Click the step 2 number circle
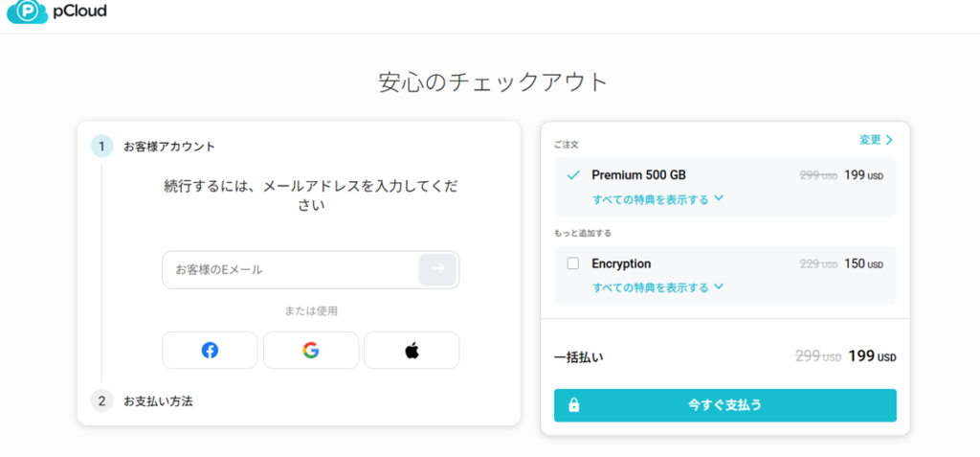980x457 pixels. click(101, 401)
